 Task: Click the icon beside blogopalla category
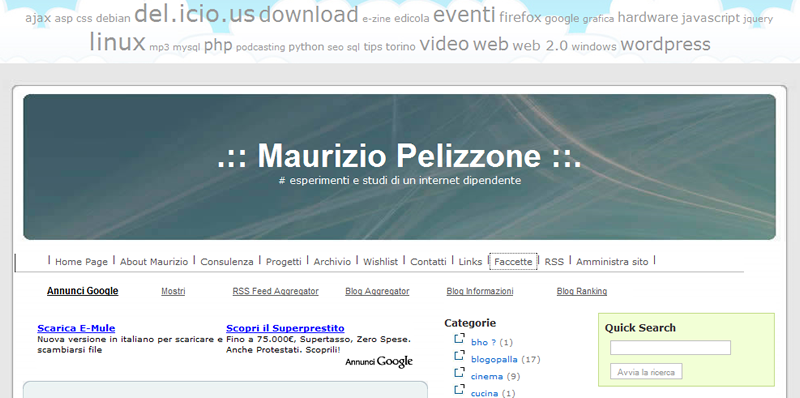(460, 355)
